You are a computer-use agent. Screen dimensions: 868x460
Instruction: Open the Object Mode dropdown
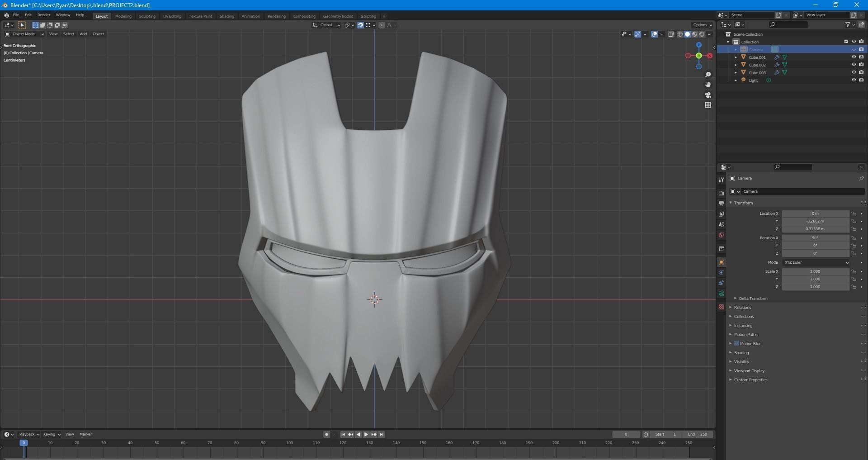pos(24,34)
